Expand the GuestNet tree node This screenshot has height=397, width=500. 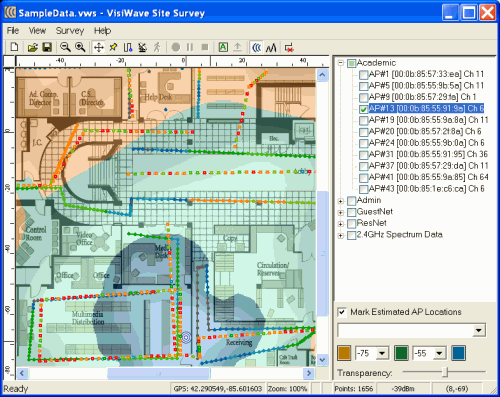[341, 212]
